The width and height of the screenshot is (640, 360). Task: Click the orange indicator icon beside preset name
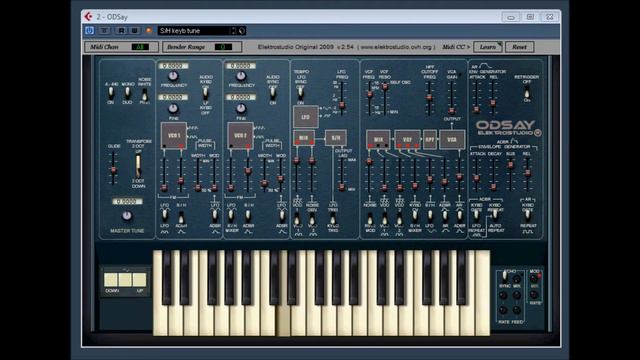tap(149, 31)
